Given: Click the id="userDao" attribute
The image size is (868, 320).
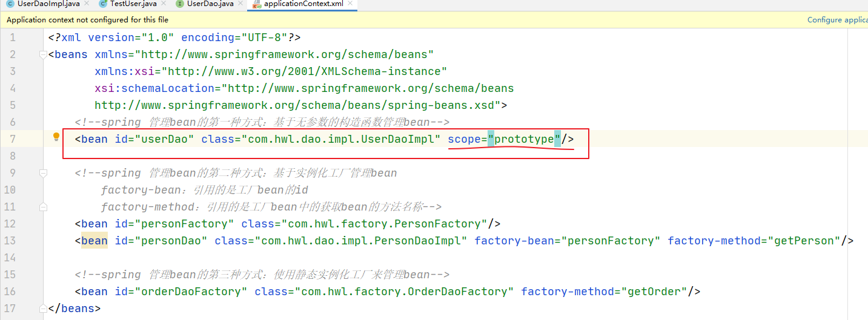Looking at the screenshot, I should (x=154, y=139).
